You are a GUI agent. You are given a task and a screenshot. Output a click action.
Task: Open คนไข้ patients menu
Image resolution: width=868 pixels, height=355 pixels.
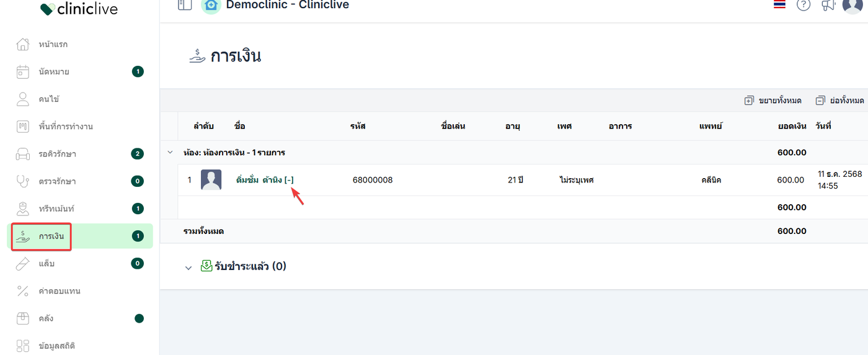pos(48,99)
